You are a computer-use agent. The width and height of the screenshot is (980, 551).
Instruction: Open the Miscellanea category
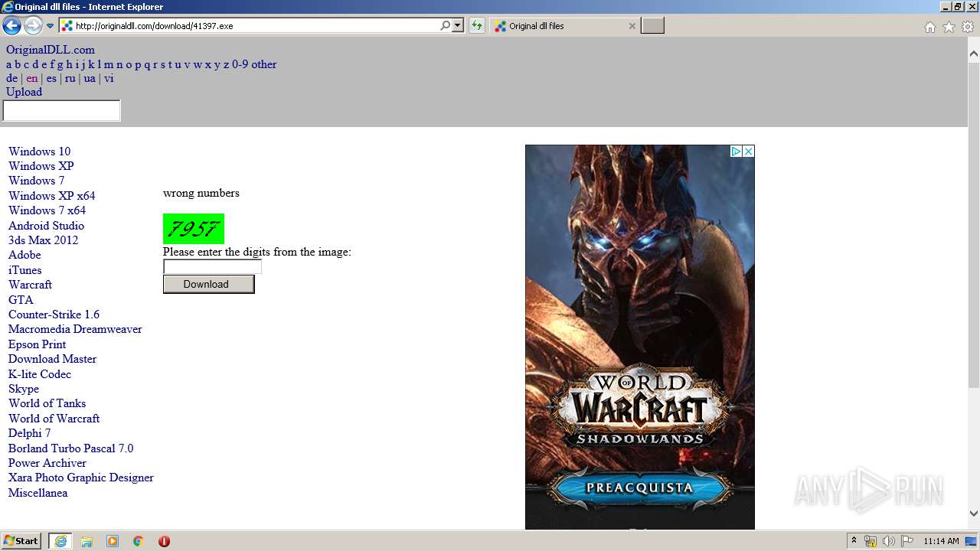pos(38,493)
